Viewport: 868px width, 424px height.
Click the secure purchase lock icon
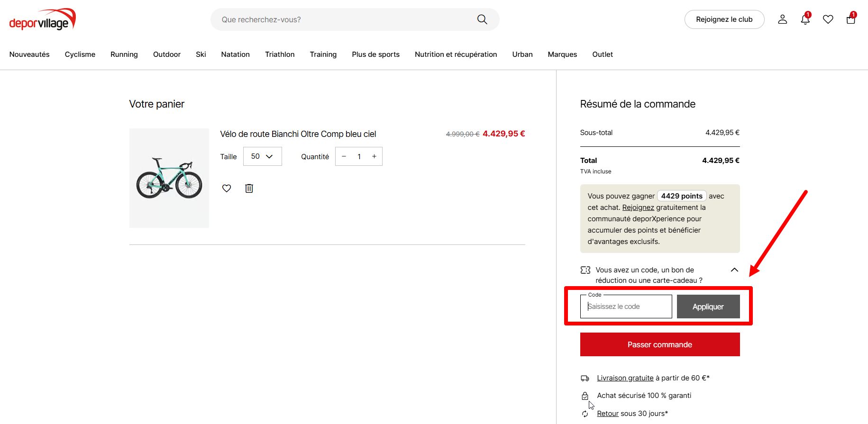tap(585, 396)
